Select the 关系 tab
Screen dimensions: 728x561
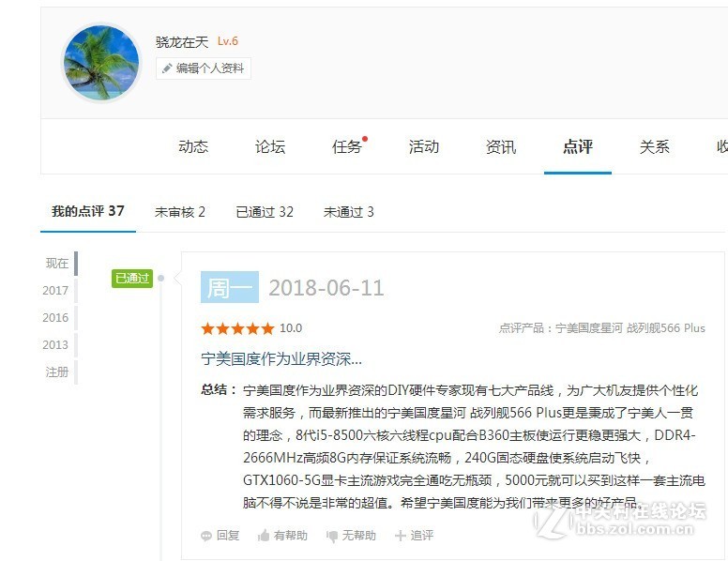654,146
